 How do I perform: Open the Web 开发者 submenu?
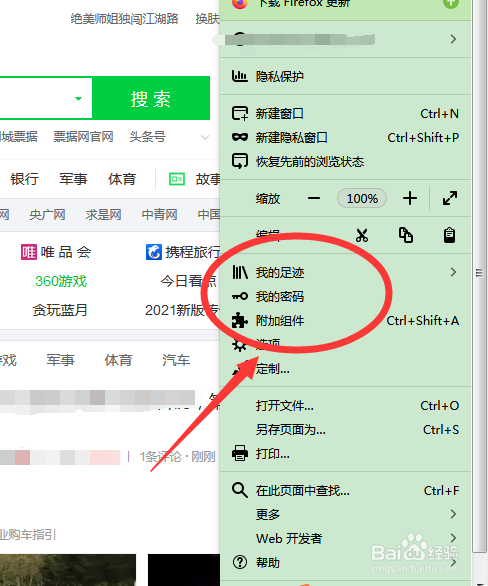345,538
